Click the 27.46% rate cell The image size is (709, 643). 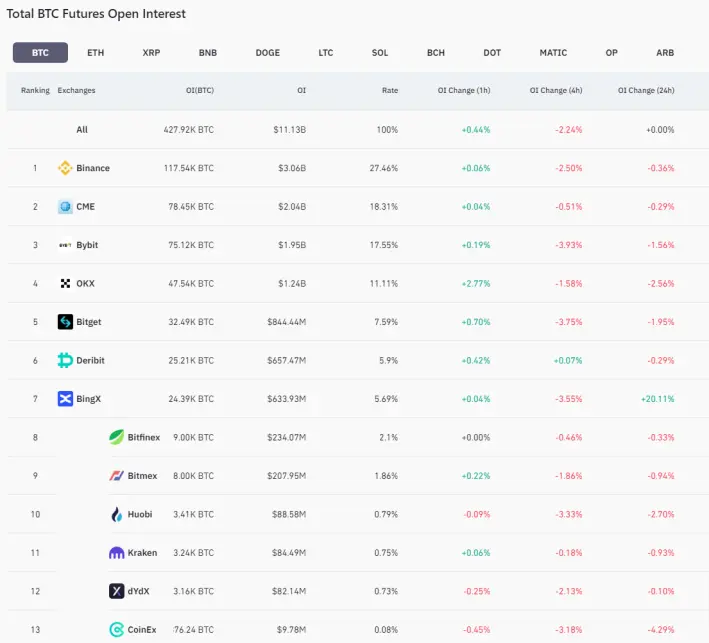384,168
